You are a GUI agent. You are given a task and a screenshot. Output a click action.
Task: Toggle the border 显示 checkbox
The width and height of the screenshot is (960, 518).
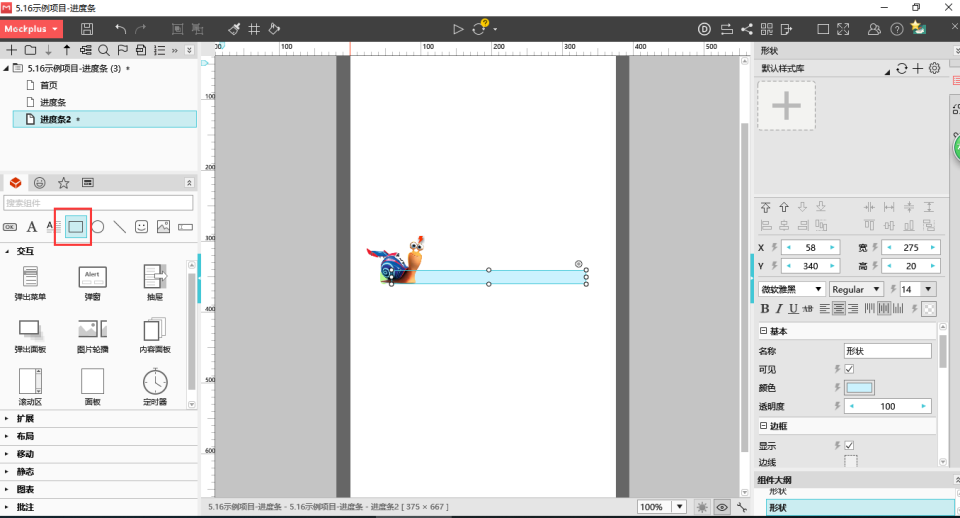point(849,445)
